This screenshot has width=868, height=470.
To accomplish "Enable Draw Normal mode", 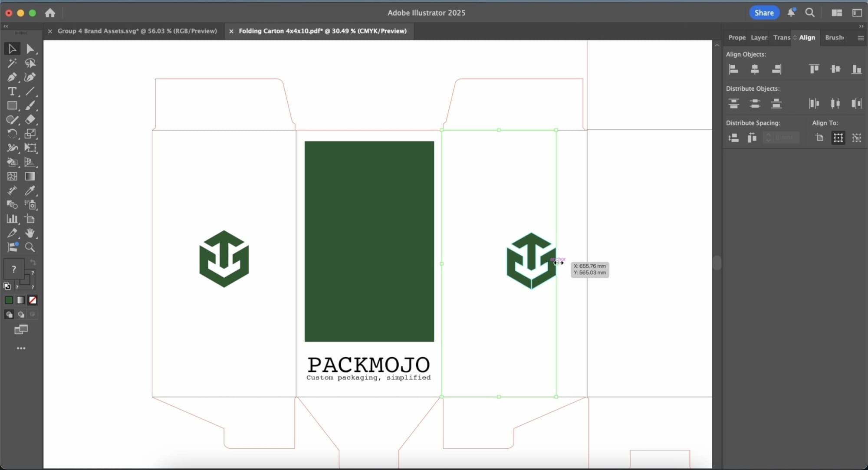I will coord(9,314).
